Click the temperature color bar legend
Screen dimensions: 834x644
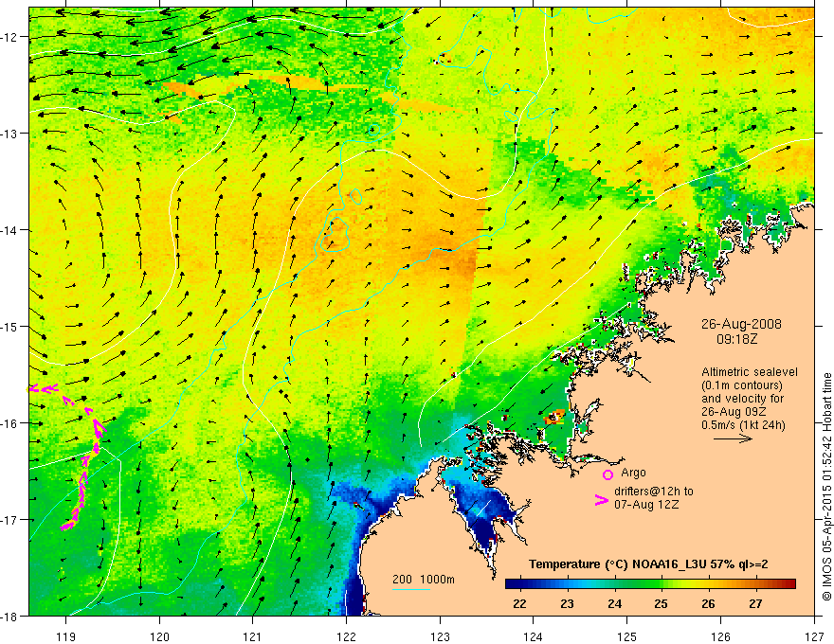click(x=650, y=584)
